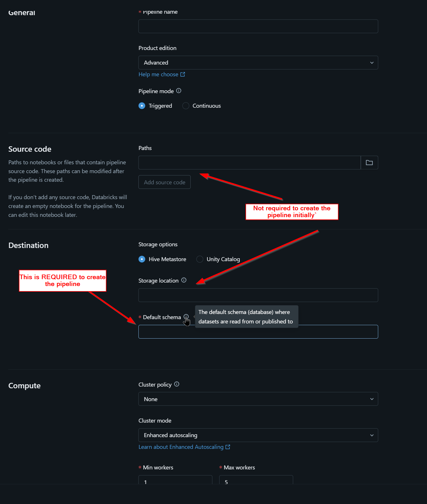The height and width of the screenshot is (504, 427).
Task: Open the Help me choose link
Action: click(x=158, y=74)
